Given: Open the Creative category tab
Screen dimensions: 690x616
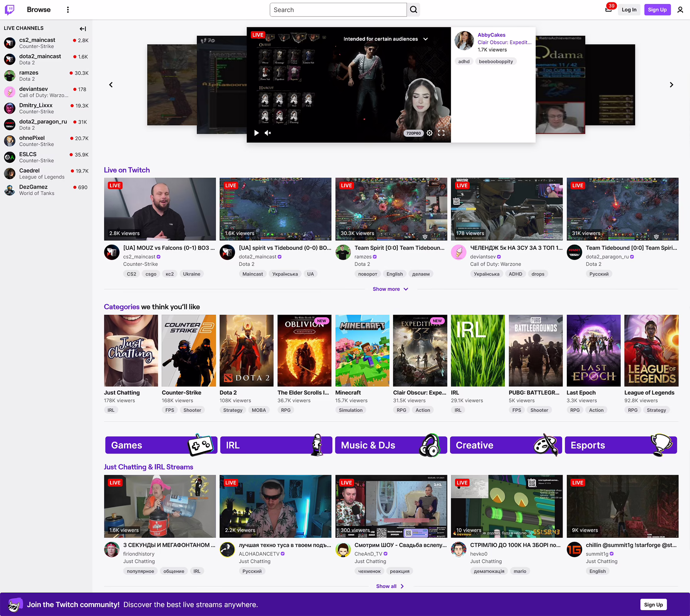Looking at the screenshot, I should tap(506, 445).
